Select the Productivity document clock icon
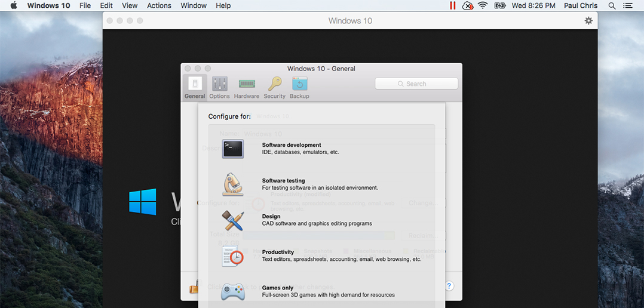644x308 pixels. (233, 256)
